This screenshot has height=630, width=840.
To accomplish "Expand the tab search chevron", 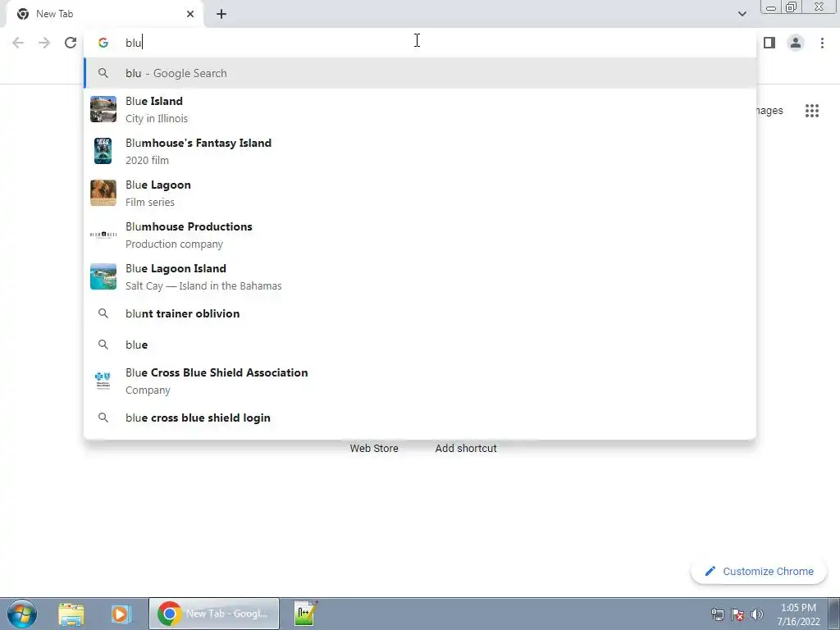I will (x=742, y=14).
